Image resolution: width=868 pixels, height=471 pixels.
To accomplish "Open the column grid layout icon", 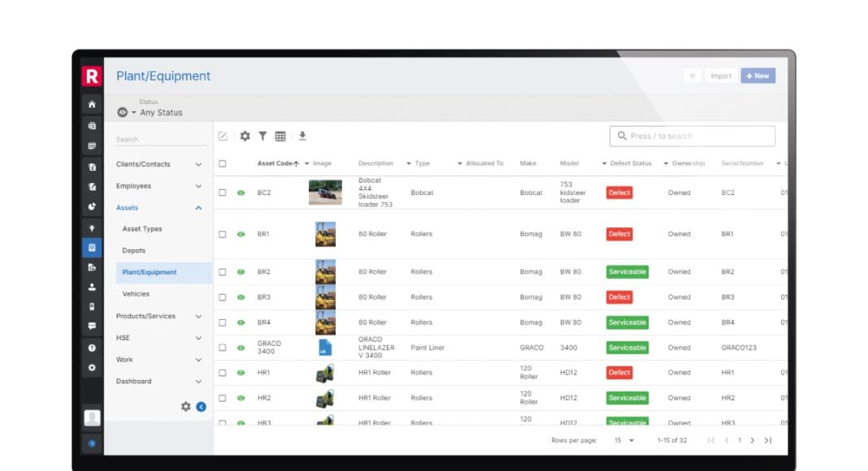I will coord(280,136).
